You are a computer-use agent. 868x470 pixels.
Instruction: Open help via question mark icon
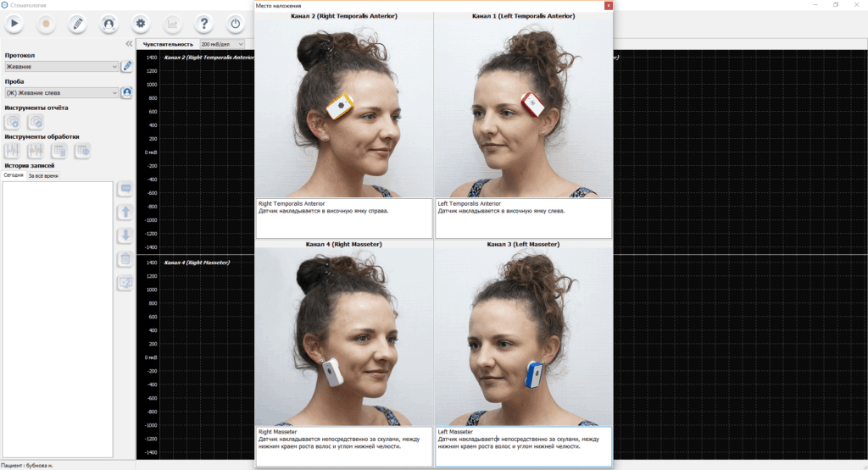coord(203,24)
